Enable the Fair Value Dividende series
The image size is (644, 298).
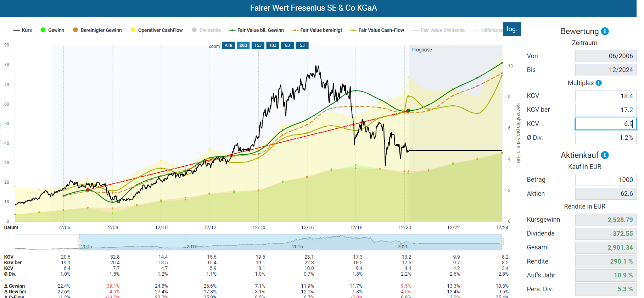click(438, 30)
